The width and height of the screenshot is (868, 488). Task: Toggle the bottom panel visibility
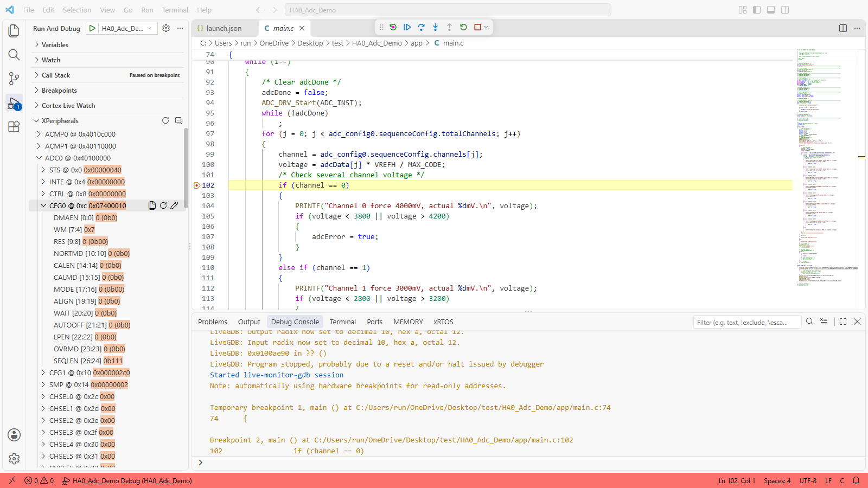tap(771, 10)
